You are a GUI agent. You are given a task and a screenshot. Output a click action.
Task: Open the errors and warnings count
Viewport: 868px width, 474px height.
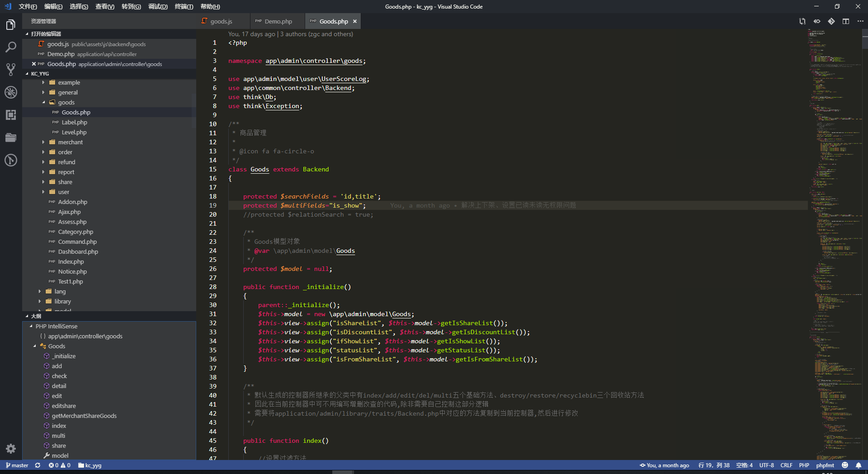59,465
